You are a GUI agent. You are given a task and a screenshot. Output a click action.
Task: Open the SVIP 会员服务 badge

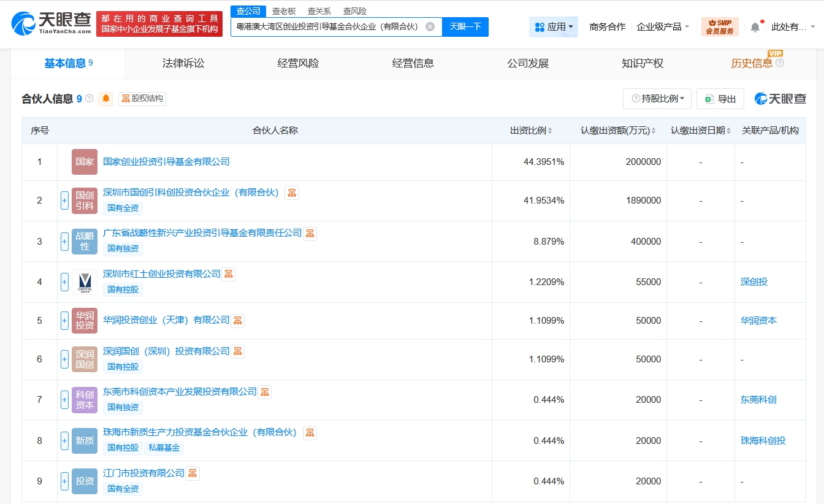[x=720, y=27]
